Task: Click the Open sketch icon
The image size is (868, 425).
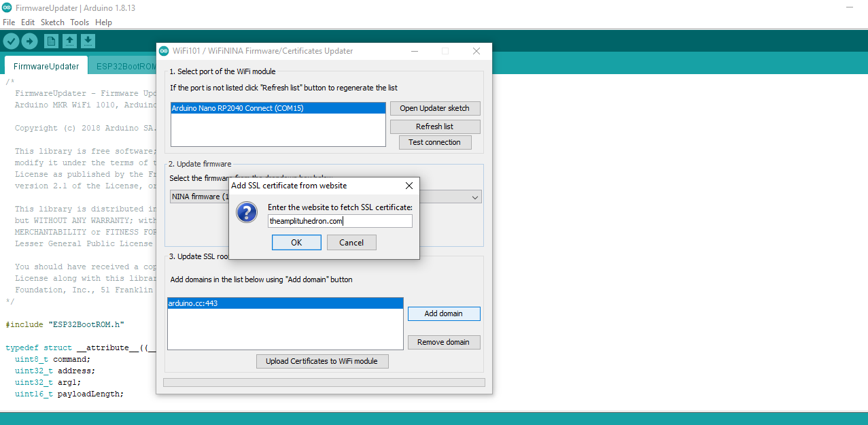Action: (x=69, y=41)
